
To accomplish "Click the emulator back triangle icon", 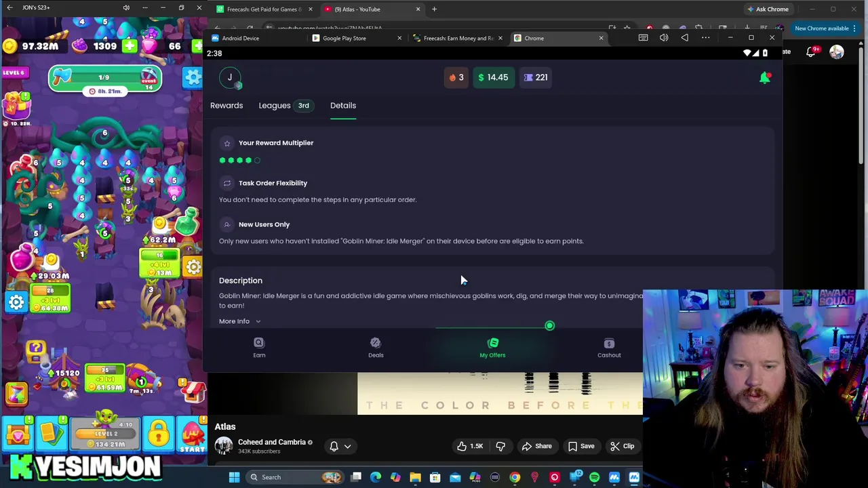I will 684,38.
